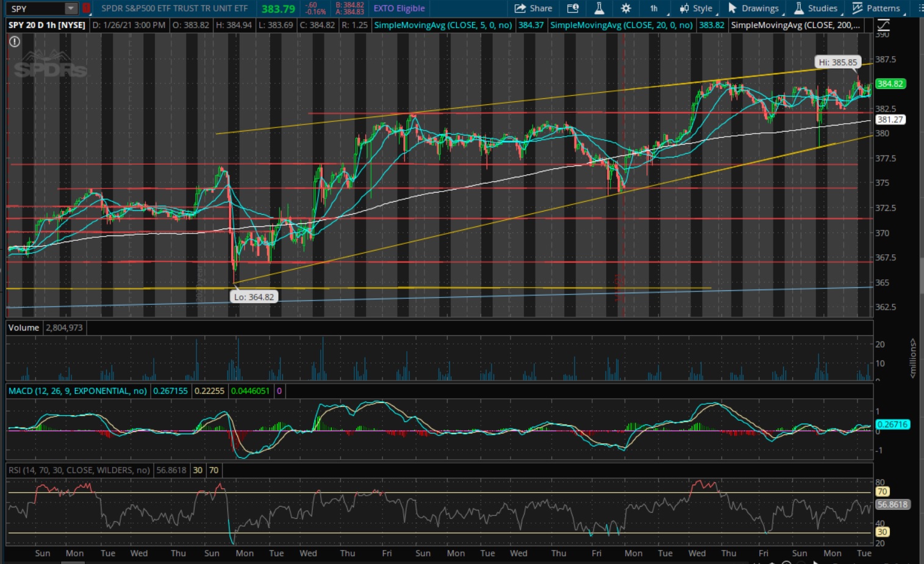Click the 384.37 SMA 5 value
Screen dimensions: 924x564
pos(531,25)
